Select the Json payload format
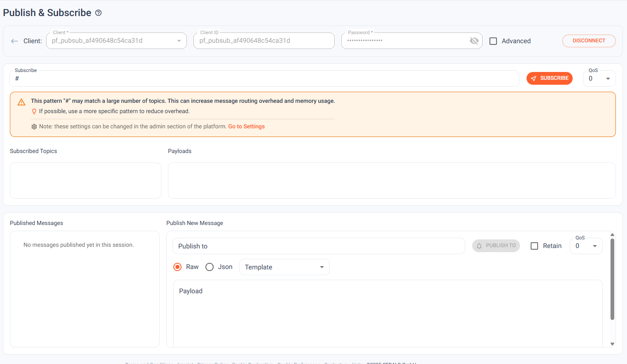The height and width of the screenshot is (364, 627). [210, 267]
